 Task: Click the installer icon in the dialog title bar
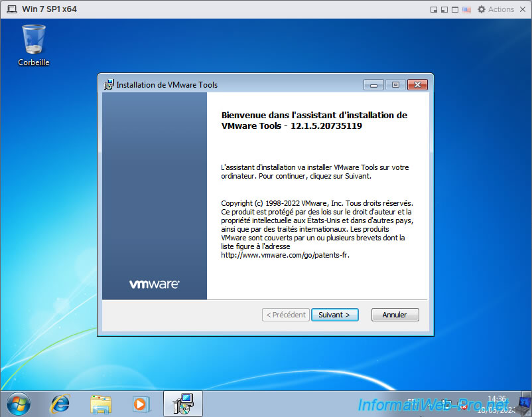[109, 84]
